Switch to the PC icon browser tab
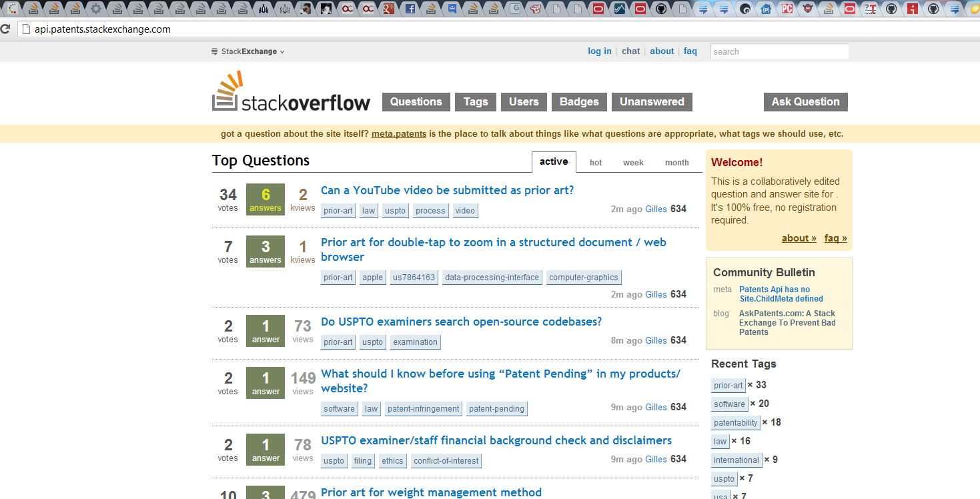This screenshot has height=499, width=980. coord(787,9)
